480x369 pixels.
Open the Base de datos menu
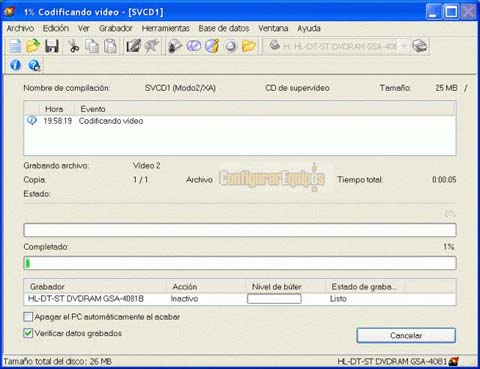tap(224, 28)
